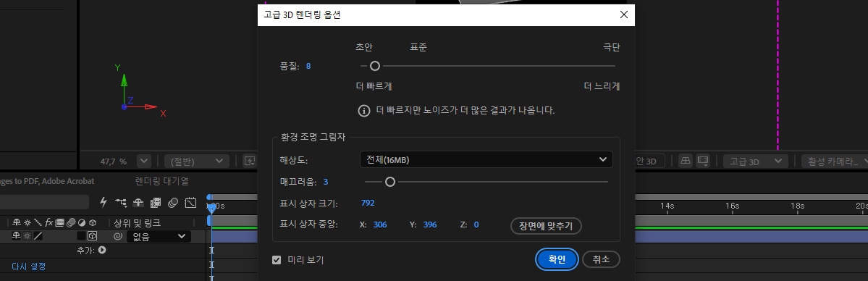Confirm with the 확인 button
The width and height of the screenshot is (868, 281).
557,259
